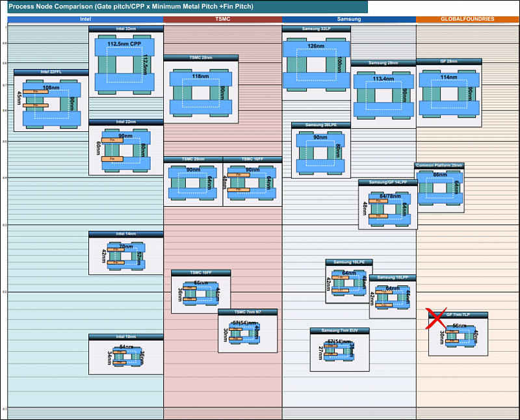Screen dimensions: 520x420
Task: Click the Intel 32nm card title
Action: 126,29
